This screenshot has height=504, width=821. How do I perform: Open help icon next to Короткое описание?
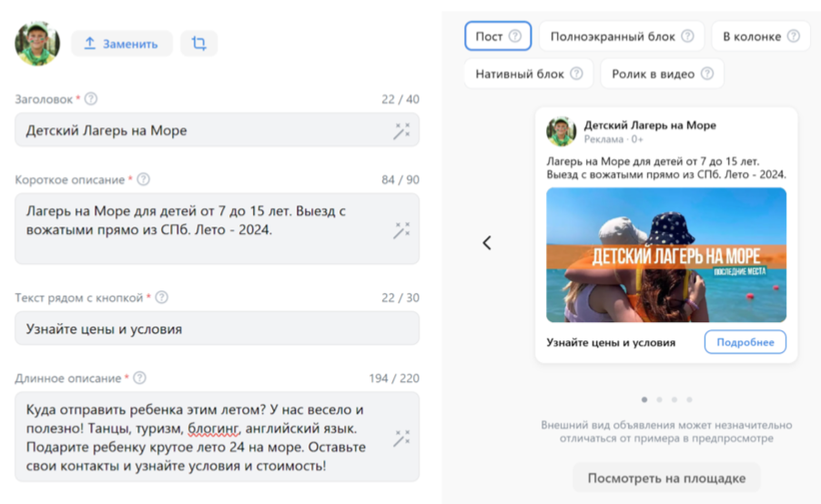coord(144,179)
